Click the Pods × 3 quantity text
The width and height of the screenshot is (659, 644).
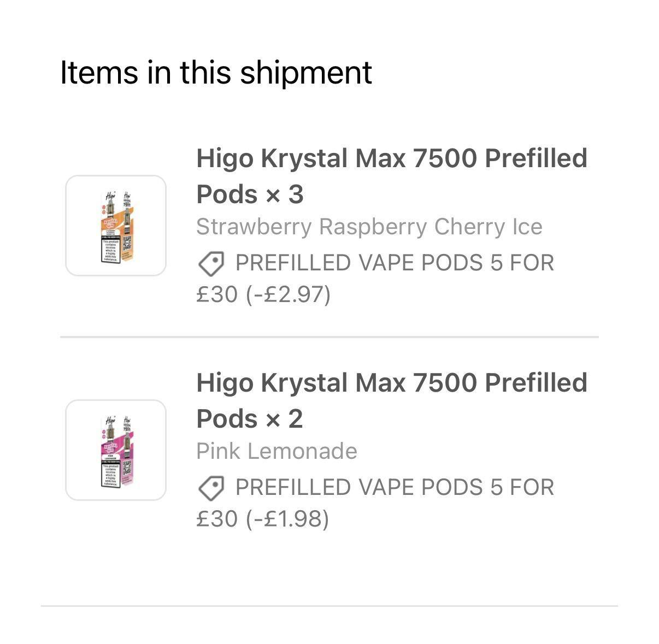pos(250,194)
